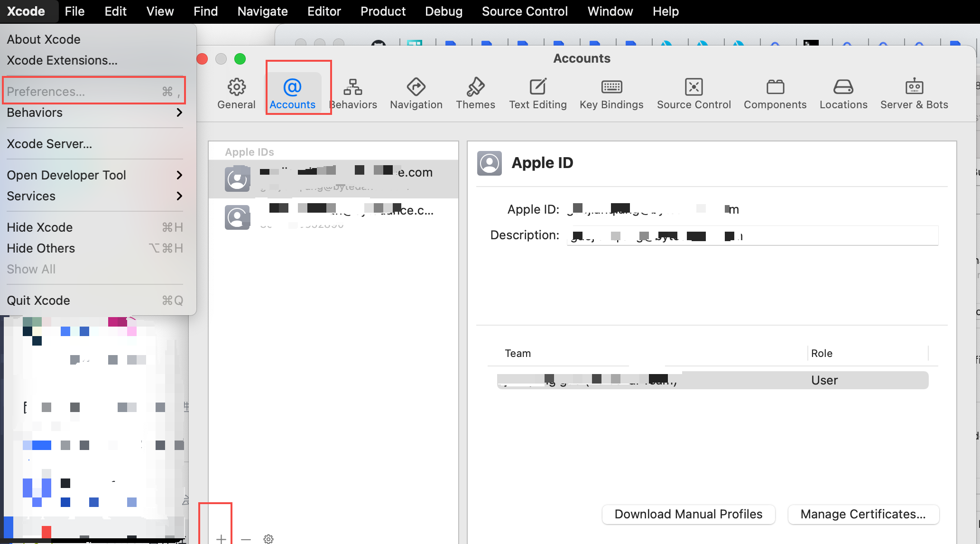980x544 pixels.
Task: Open the Source Control menu
Action: [x=525, y=11]
